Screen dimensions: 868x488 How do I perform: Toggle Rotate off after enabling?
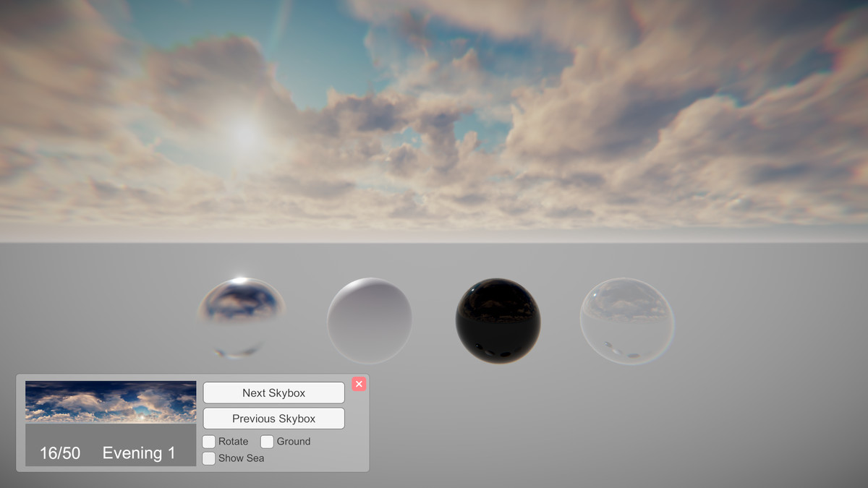click(208, 441)
